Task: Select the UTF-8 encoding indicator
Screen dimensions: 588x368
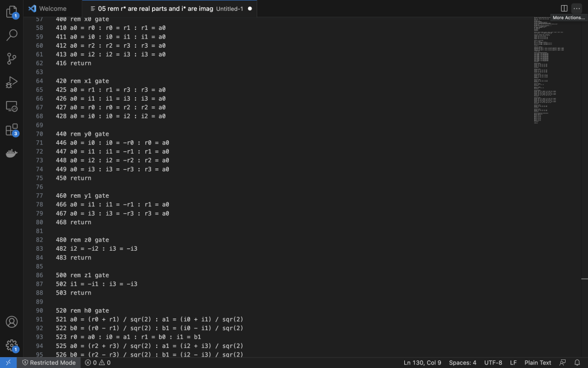Action: (493, 363)
